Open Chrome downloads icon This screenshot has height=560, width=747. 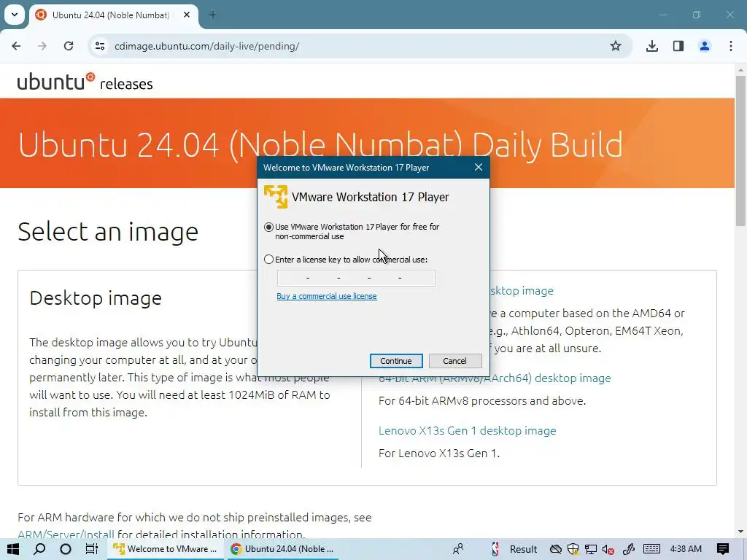pos(652,46)
